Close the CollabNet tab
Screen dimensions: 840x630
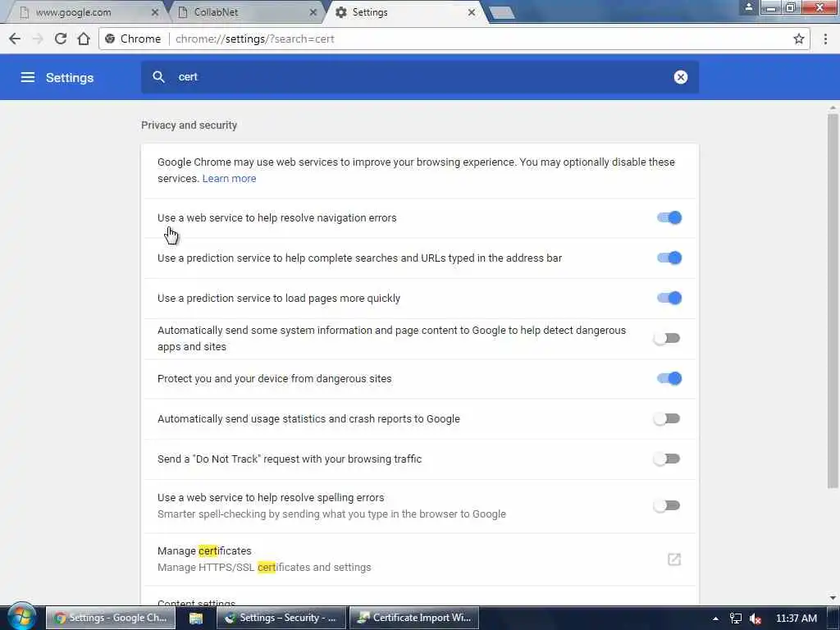[313, 12]
